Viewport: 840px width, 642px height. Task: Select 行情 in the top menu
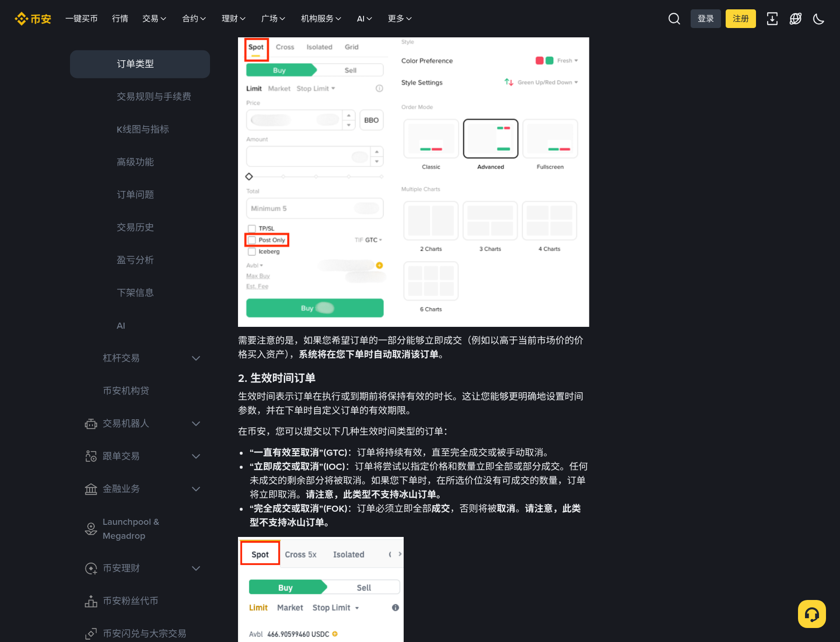[x=120, y=19]
